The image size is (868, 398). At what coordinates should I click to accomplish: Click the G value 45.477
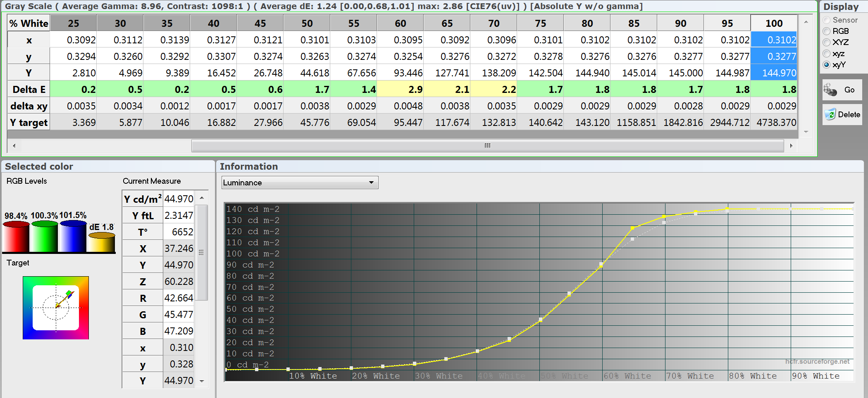[179, 314]
